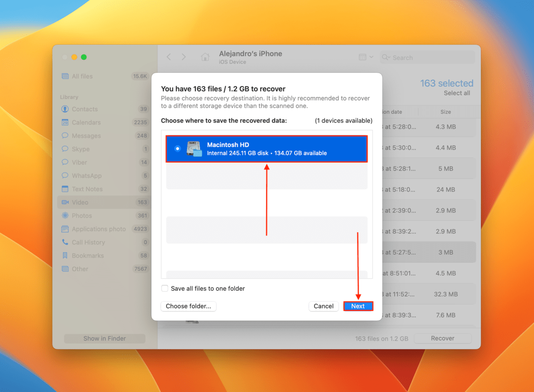Click the WhatsApp icon in sidebar

[x=65, y=176]
